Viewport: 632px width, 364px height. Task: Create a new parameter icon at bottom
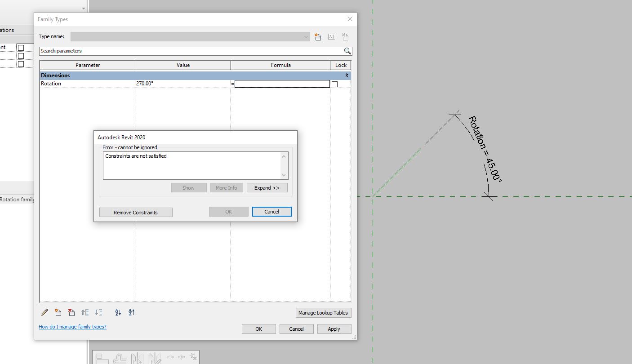(x=58, y=312)
